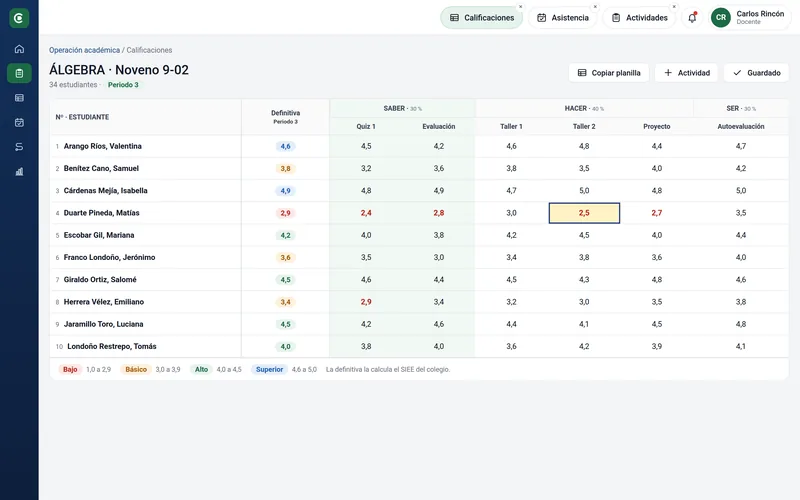Viewport: 800px width, 500px height.
Task: Click Matías's Proyecto grade 2,7
Action: click(x=657, y=213)
